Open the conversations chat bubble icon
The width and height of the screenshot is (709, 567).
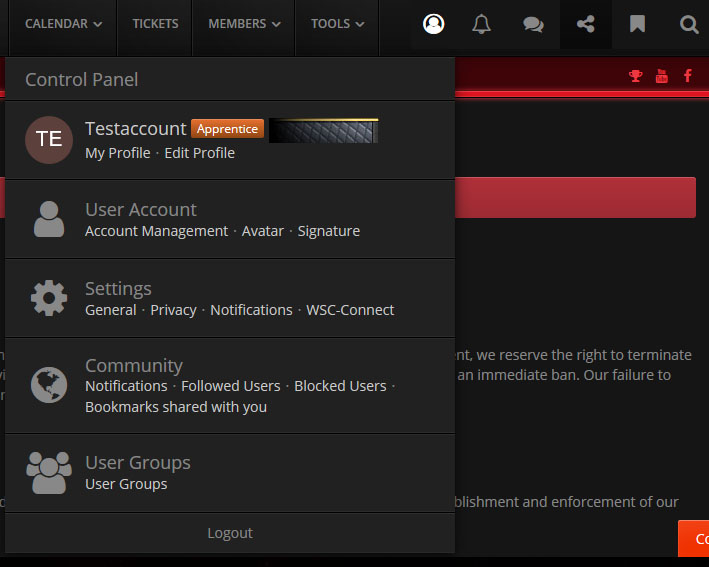coord(534,24)
